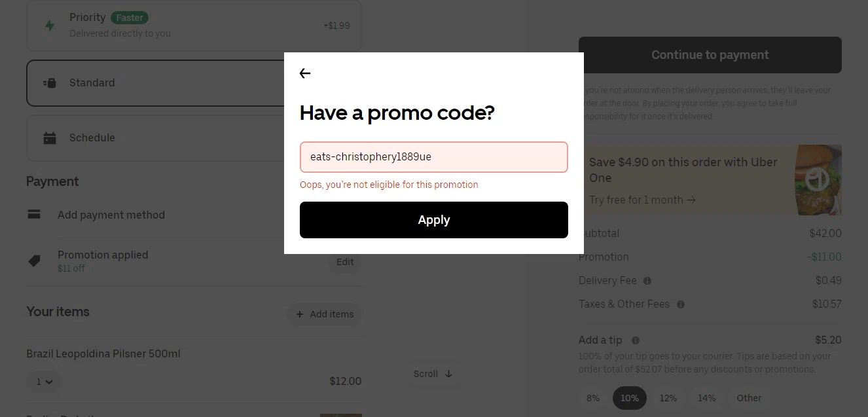Choose the Other tip amount
868x417 pixels.
point(749,398)
